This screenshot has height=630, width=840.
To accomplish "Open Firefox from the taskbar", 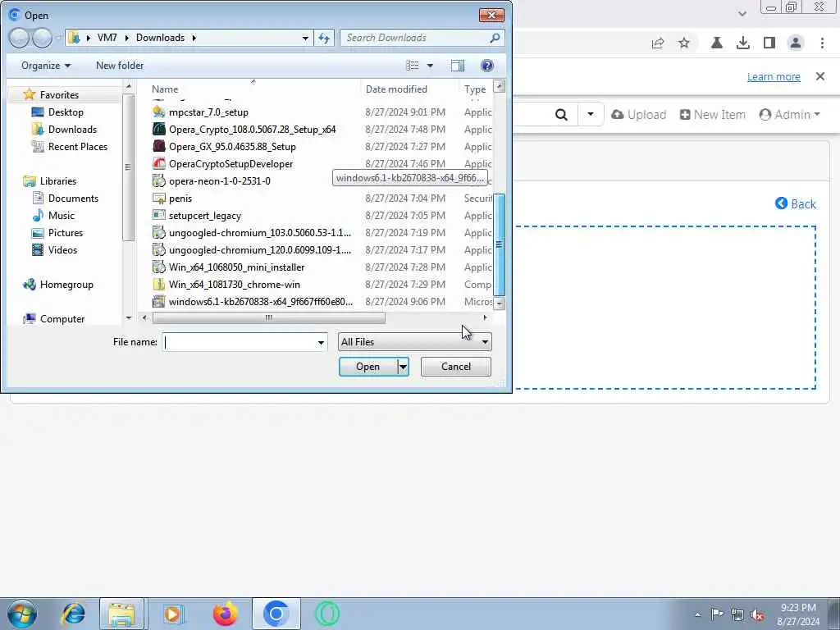I will coord(225,614).
